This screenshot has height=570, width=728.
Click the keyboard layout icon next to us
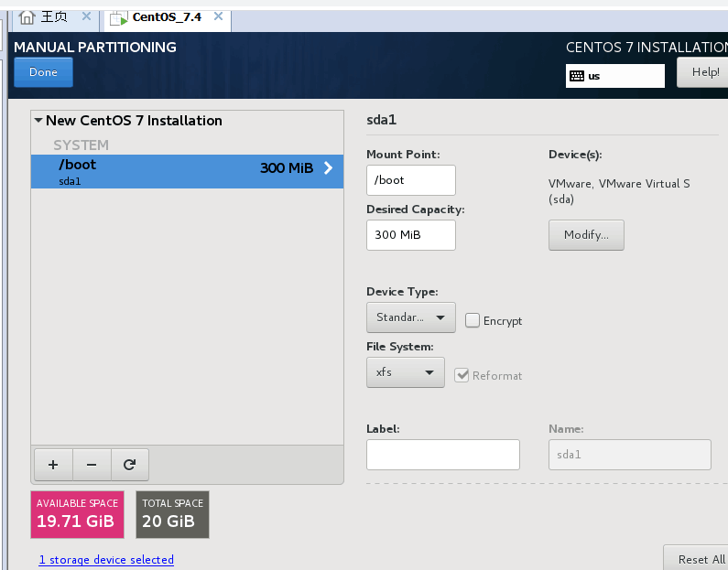click(x=577, y=76)
